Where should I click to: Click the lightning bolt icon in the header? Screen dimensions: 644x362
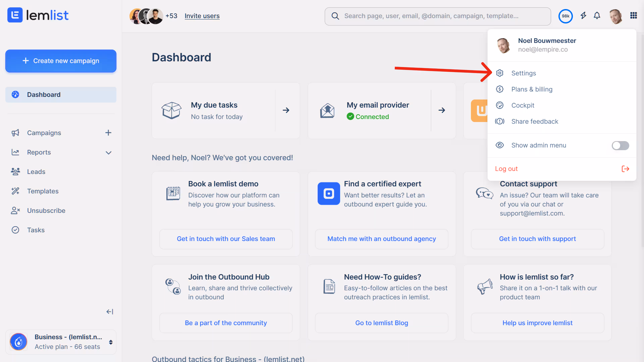(x=583, y=16)
